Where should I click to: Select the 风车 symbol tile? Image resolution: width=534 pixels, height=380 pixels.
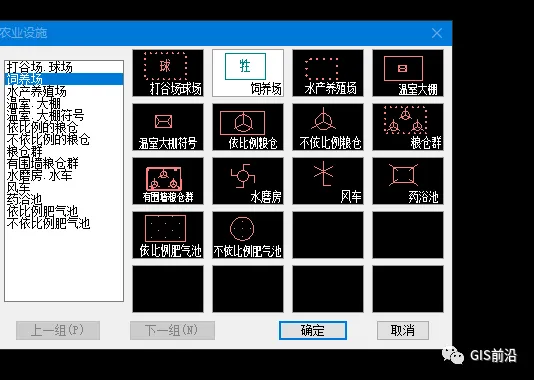[x=328, y=181]
